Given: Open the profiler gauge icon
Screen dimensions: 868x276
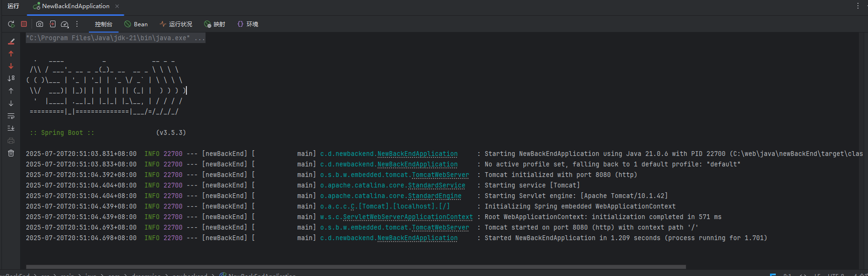Looking at the screenshot, I should [x=65, y=24].
